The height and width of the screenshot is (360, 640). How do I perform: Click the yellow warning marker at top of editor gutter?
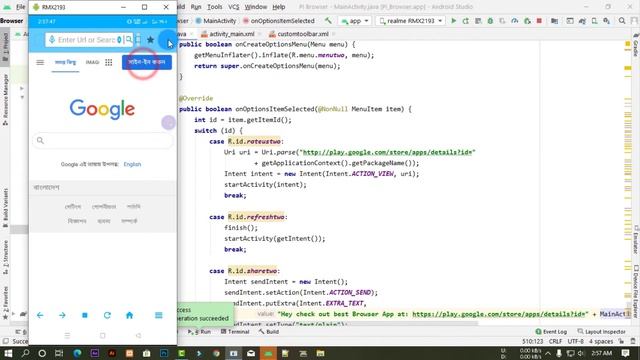(x=628, y=43)
